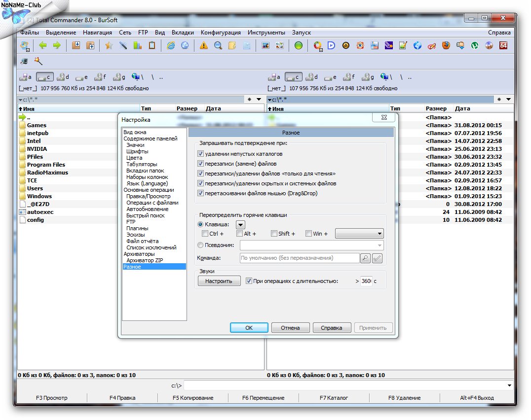Click the yellow star favorites toolbar icon
The width and height of the screenshot is (531, 420).
[109, 46]
